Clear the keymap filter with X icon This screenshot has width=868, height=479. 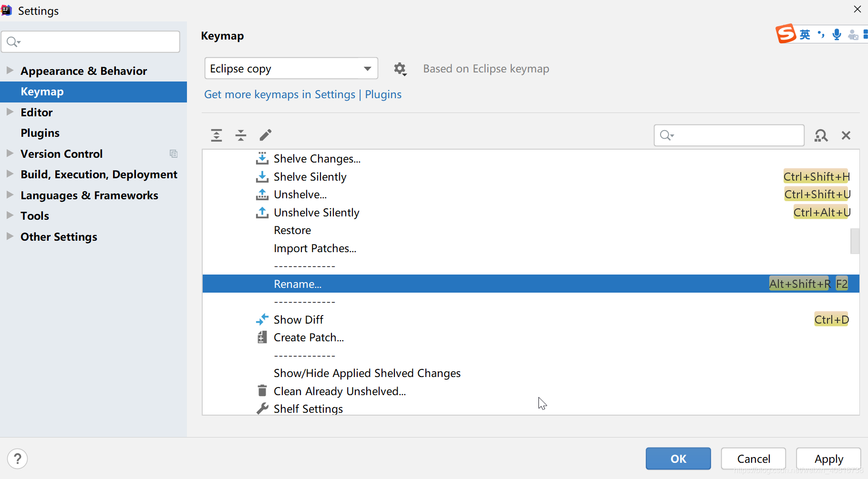point(846,136)
